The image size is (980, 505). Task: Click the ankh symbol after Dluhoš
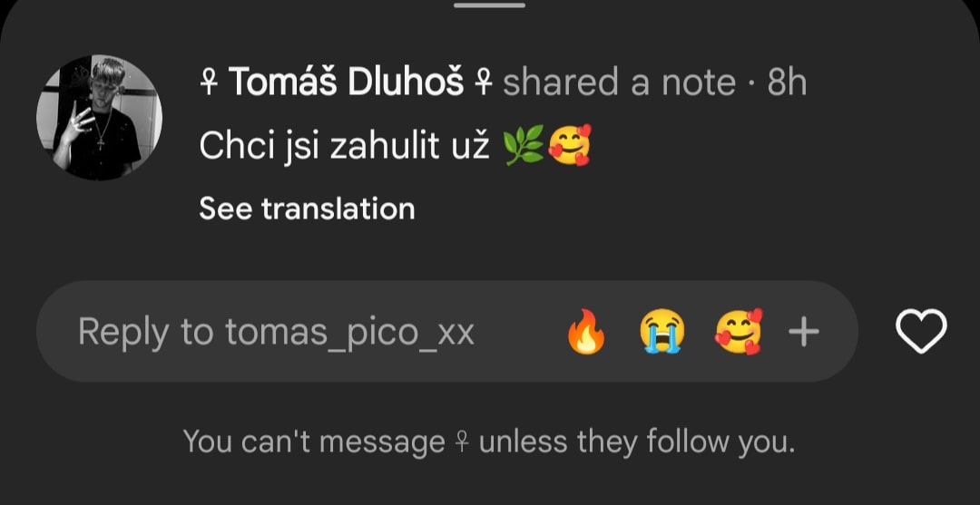click(483, 83)
